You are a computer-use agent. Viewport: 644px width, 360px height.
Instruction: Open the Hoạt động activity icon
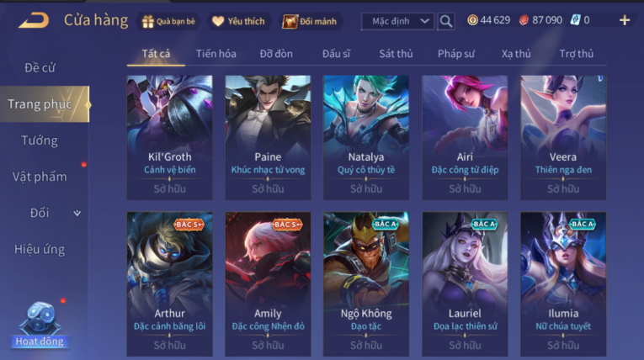point(40,325)
